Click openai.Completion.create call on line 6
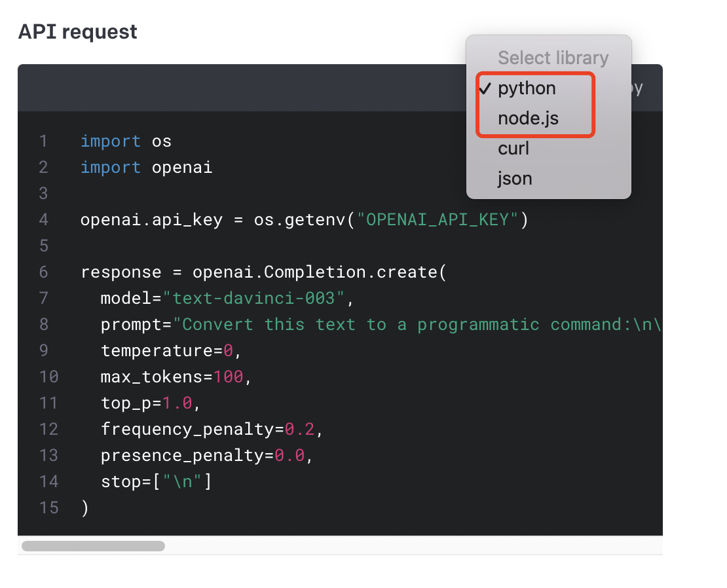 315,272
